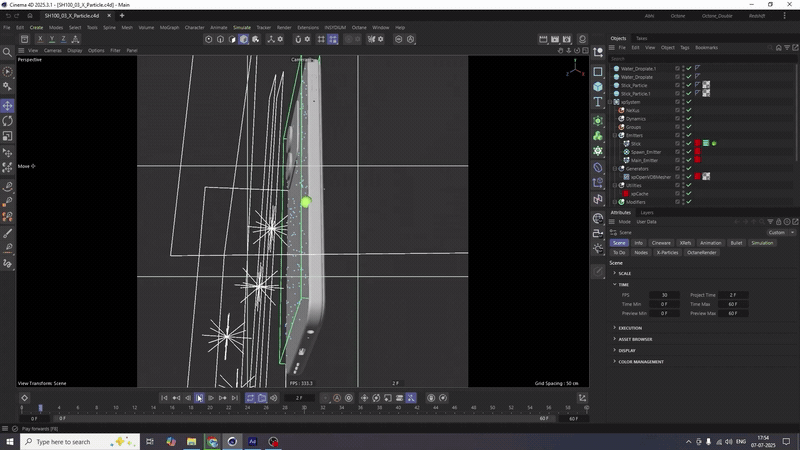800x450 pixels.
Task: Click the Spawn_Emitter object icon
Action: coord(627,152)
